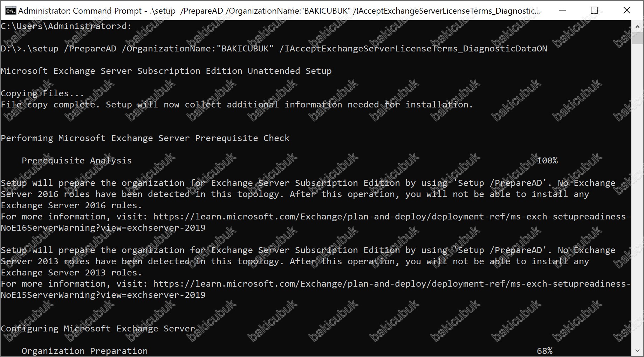Viewport: 644px width, 357px height.
Task: Click the '.\setup /PrepareAD' command line
Action: pos(274,49)
